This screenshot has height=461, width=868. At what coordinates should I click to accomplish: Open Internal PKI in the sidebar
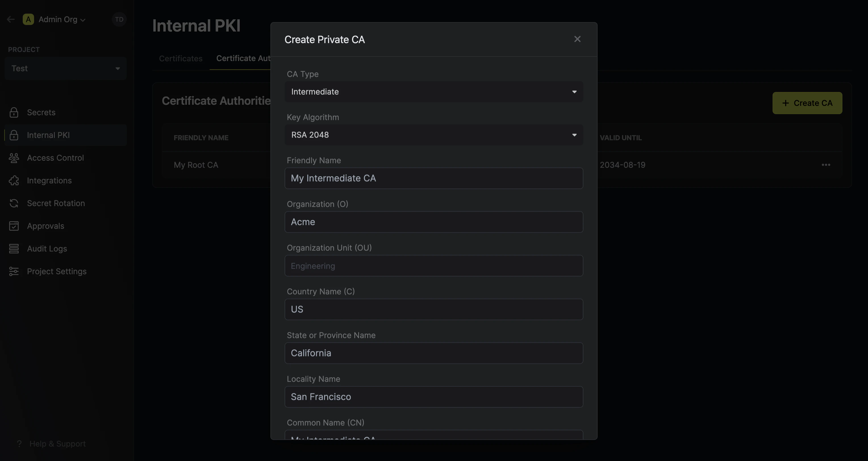[x=66, y=135]
